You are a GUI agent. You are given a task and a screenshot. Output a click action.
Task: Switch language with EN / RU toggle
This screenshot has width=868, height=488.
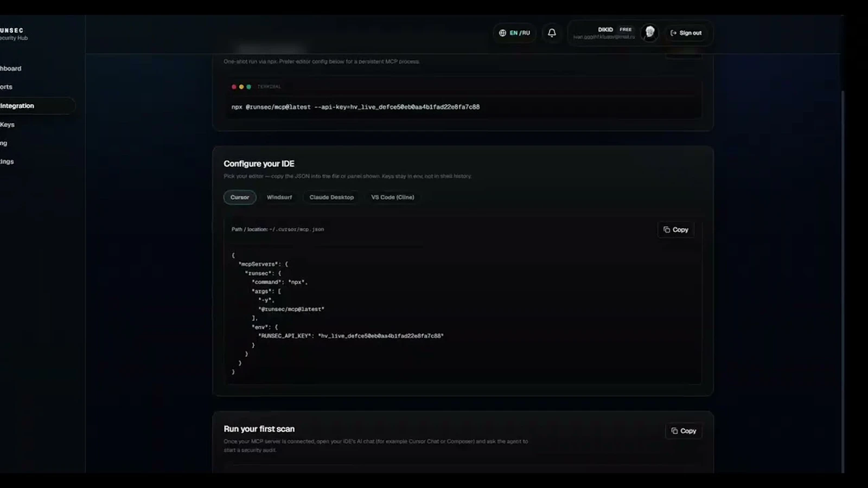pyautogui.click(x=514, y=33)
